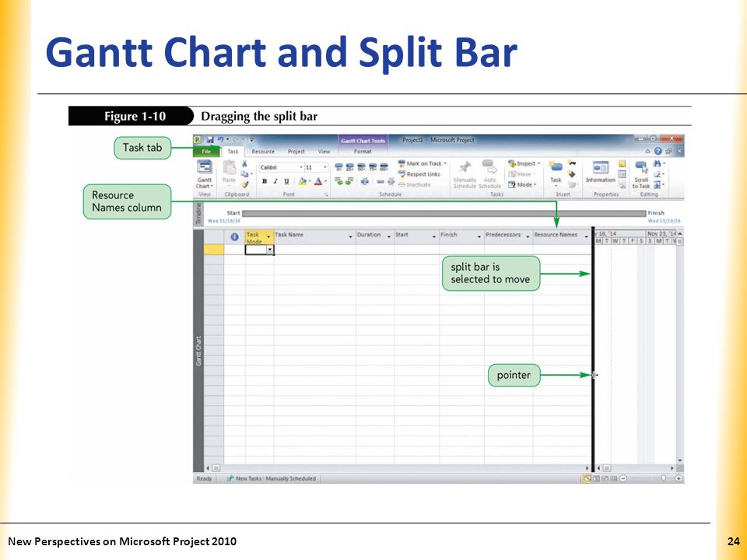Open the Task Mode cell dropdown arrow
Image resolution: width=747 pixels, height=560 pixels.
coord(270,250)
